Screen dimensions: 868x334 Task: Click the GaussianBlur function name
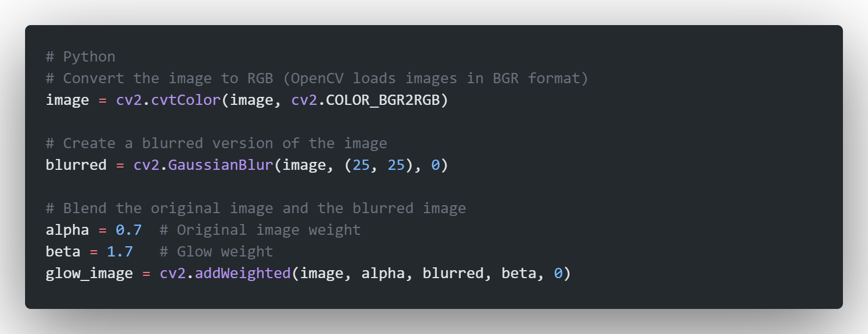tap(221, 165)
